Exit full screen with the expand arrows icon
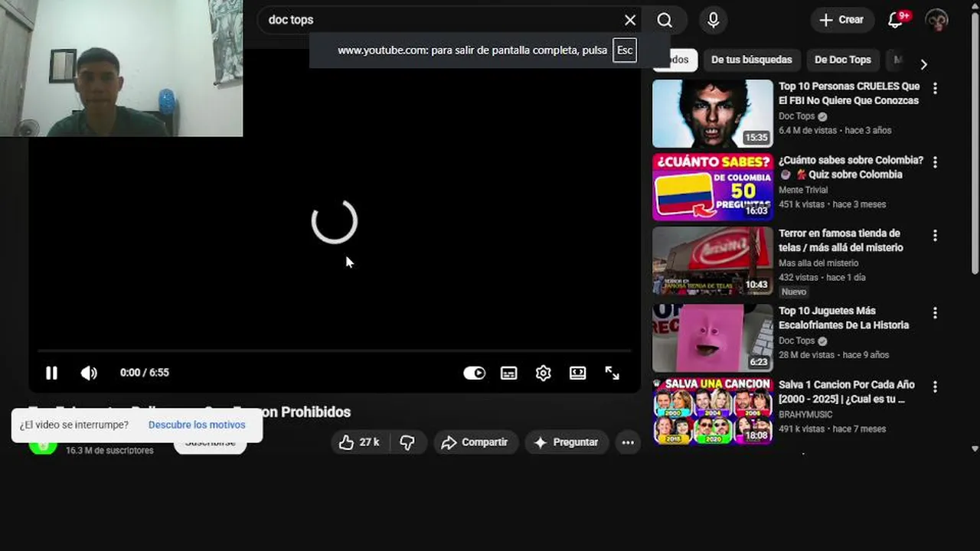 (x=612, y=373)
